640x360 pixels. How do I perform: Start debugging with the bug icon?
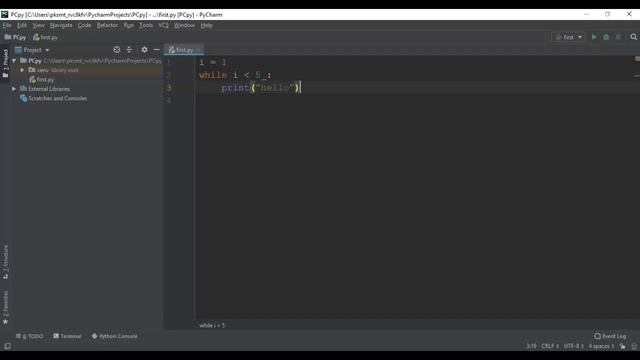click(x=606, y=37)
